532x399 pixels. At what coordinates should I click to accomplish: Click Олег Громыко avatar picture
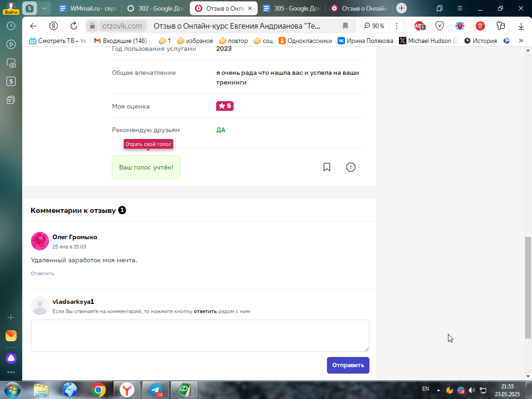pyautogui.click(x=40, y=241)
